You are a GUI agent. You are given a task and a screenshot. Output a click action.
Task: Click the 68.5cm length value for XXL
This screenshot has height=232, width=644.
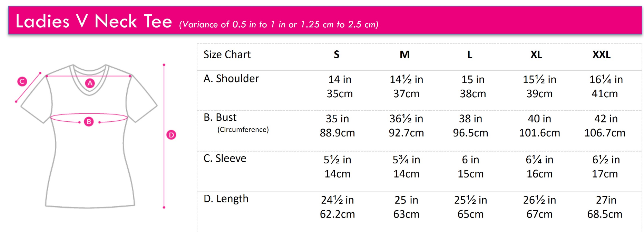[x=605, y=214]
